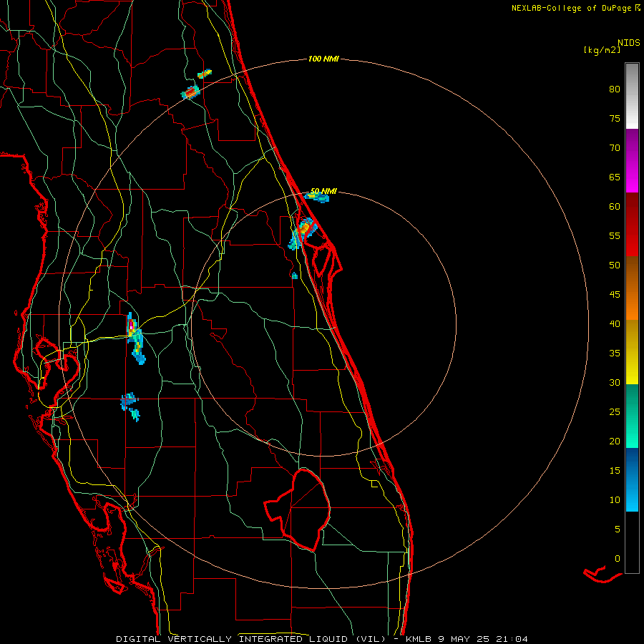Click the scale value 35

pyautogui.click(x=615, y=353)
